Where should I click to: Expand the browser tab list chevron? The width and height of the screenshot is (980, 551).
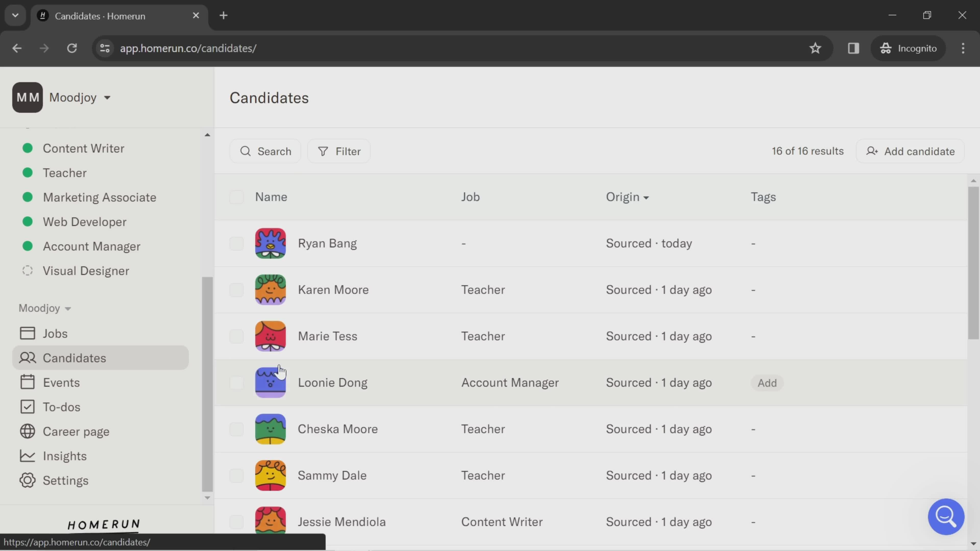click(15, 15)
